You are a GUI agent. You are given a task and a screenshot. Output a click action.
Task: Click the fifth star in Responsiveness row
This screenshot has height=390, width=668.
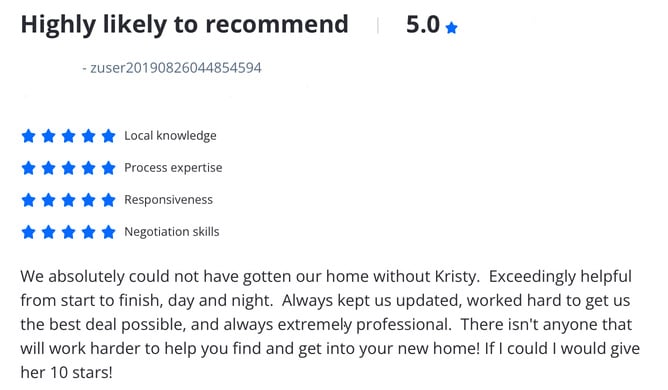coord(109,200)
